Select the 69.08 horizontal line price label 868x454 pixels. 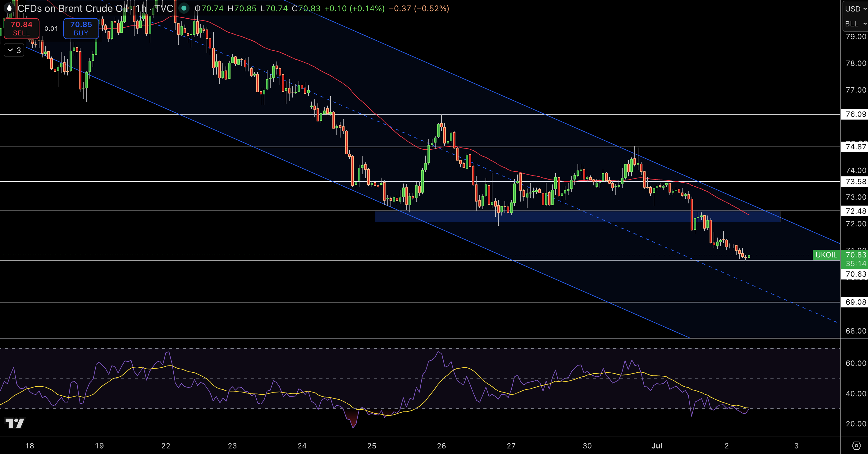click(x=855, y=302)
